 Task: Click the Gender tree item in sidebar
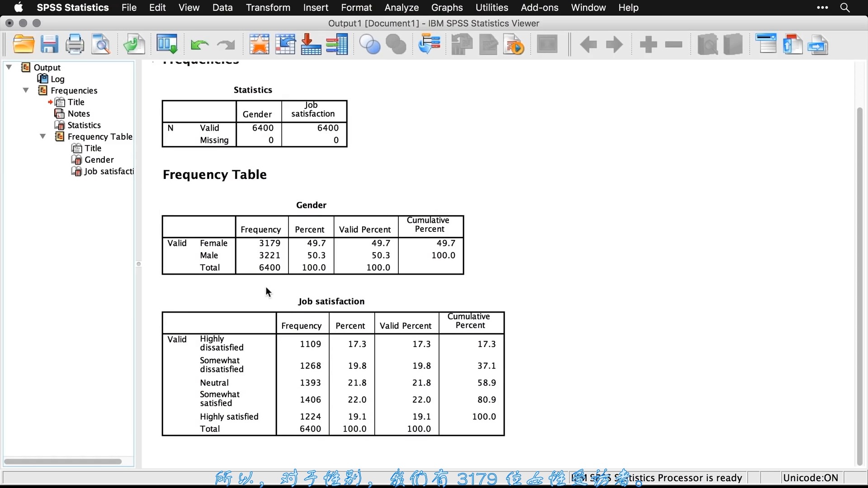pos(99,160)
